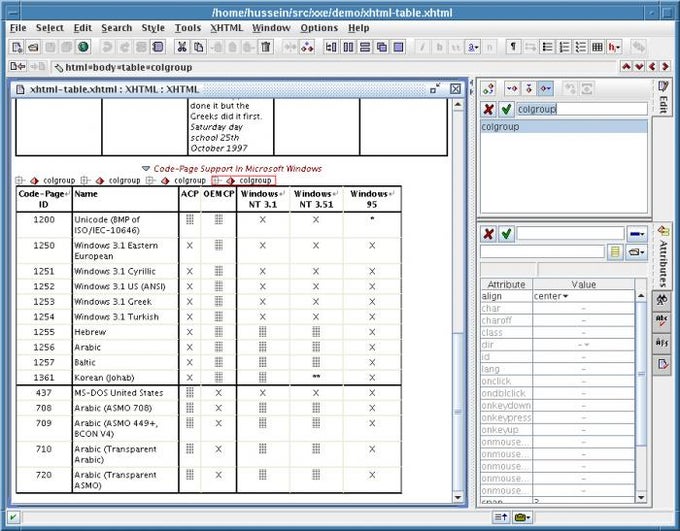Open the Style menu
The width and height of the screenshot is (680, 531).
153,28
